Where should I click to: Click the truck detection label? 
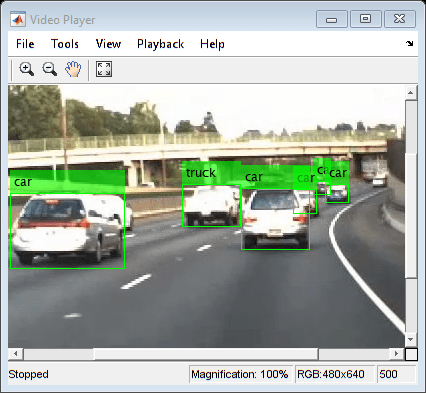click(x=201, y=173)
